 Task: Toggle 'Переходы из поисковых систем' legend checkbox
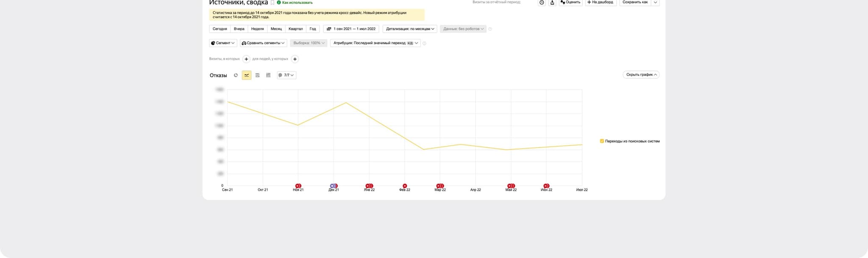(x=602, y=141)
